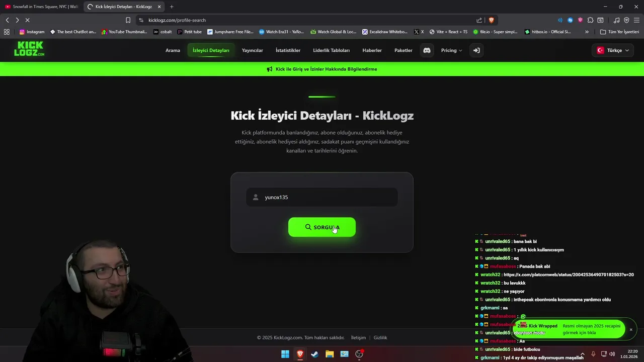This screenshot has width=644, height=362.
Task: Click the microphone icon in system tray
Action: point(593,354)
